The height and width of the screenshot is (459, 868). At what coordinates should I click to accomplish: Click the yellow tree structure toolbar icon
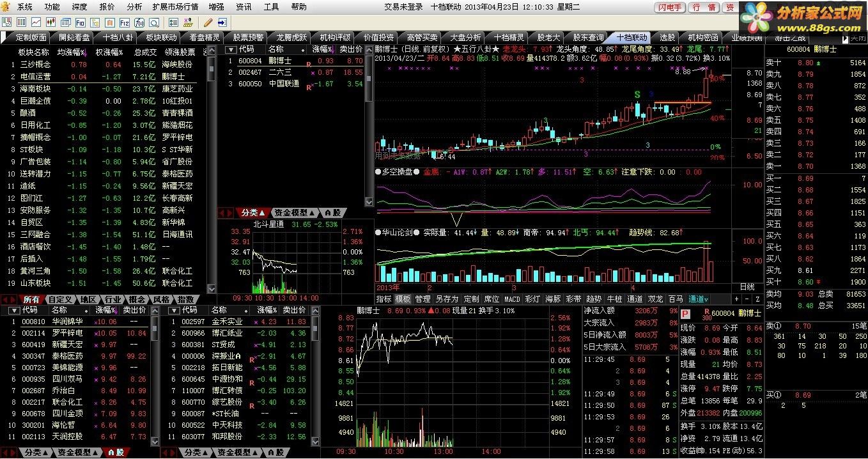(x=95, y=22)
